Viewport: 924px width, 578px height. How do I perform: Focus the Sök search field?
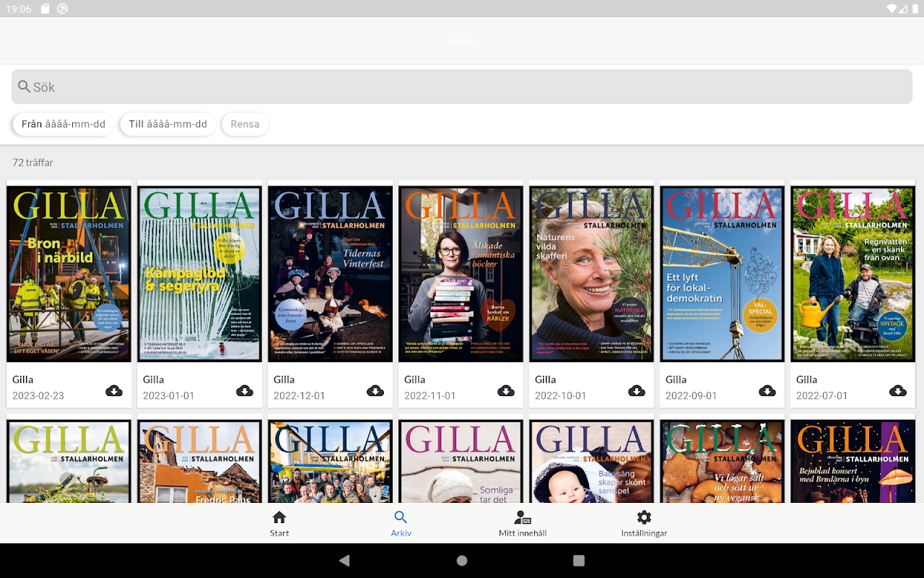point(462,87)
